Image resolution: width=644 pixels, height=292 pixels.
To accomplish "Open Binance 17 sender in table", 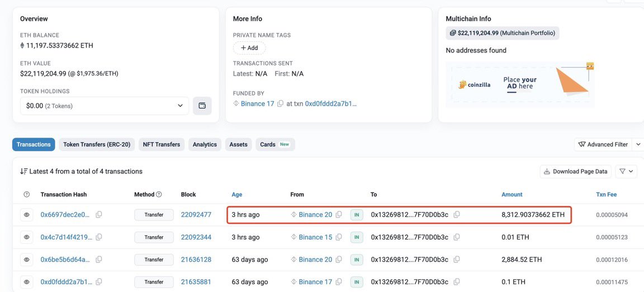I will pyautogui.click(x=315, y=282).
